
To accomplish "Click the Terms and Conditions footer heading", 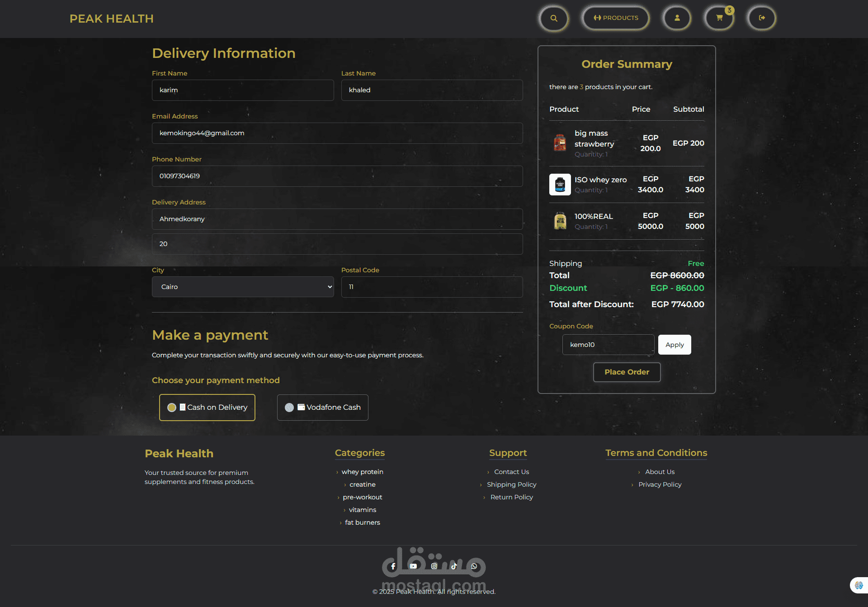I will coord(656,453).
